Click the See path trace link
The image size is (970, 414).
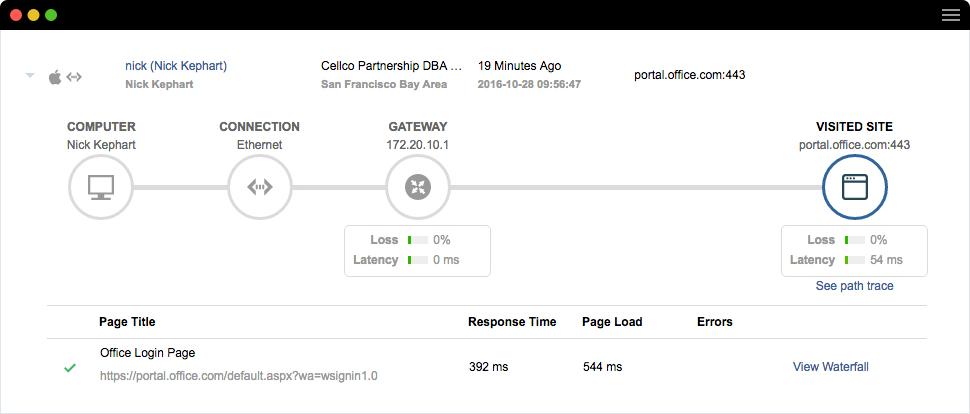(853, 286)
